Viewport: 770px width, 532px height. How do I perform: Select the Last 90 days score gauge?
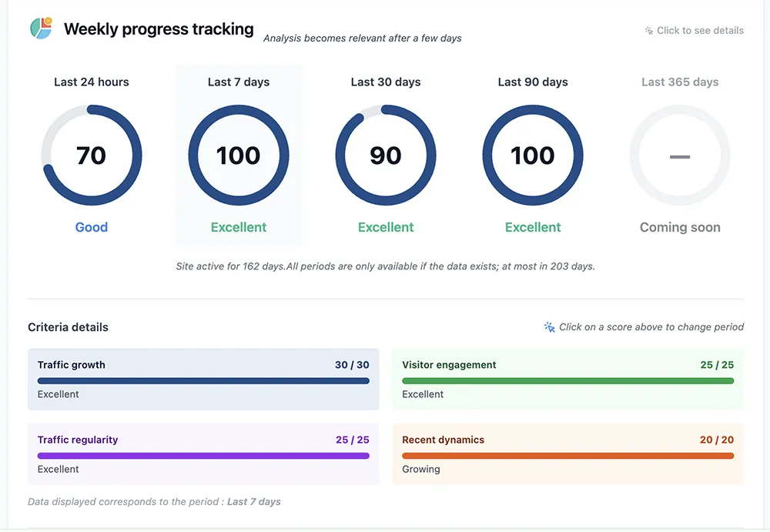pos(533,155)
